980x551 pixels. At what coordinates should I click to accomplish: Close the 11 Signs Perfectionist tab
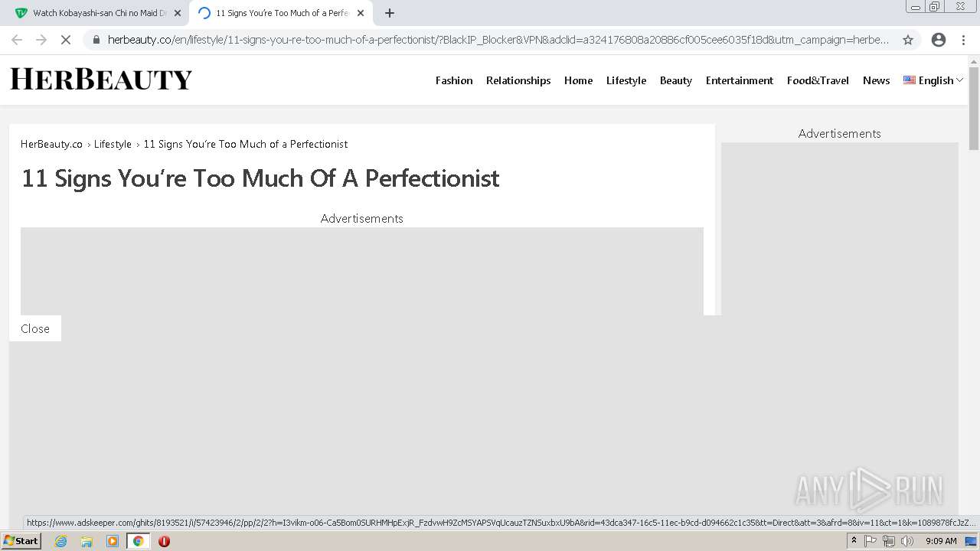click(x=361, y=13)
